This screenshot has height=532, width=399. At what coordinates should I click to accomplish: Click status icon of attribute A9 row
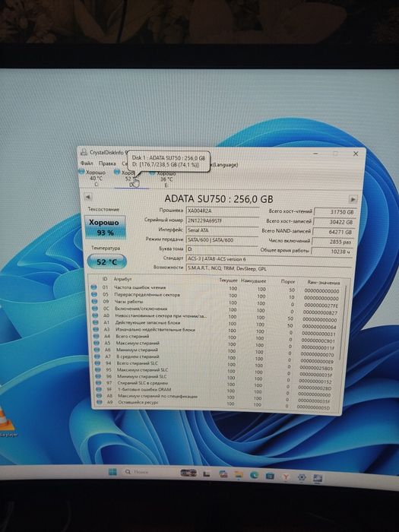click(100, 402)
